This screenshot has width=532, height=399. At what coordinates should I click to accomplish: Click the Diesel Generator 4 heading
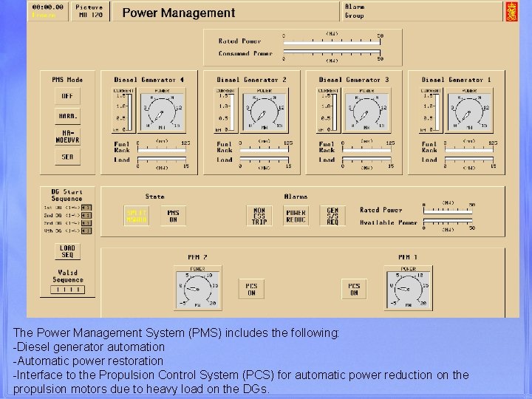tap(149, 80)
